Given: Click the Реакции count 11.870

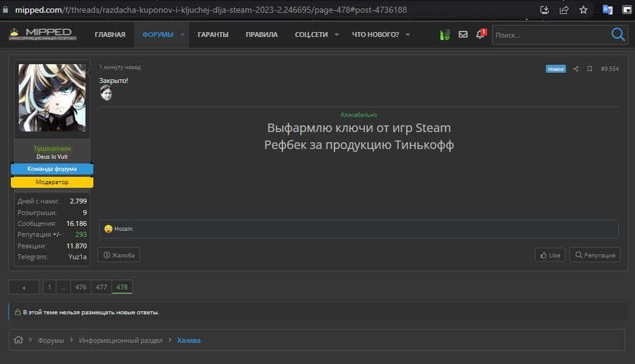Looking at the screenshot, I should pos(76,246).
